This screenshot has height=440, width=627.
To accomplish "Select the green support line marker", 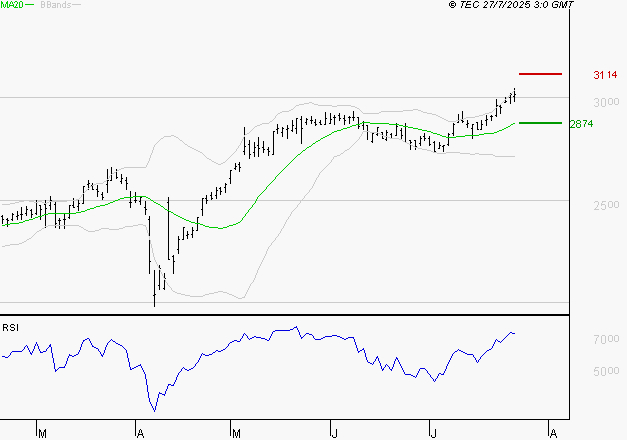I will (x=540, y=123).
